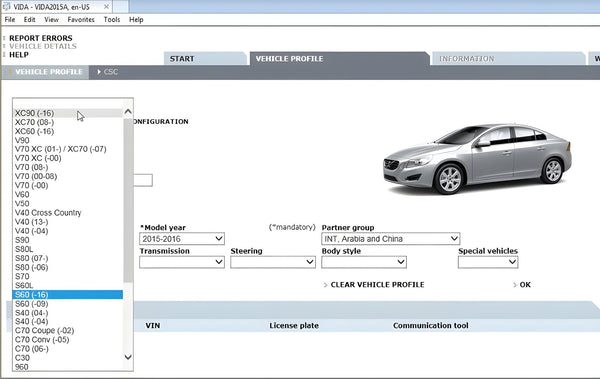The width and height of the screenshot is (600, 379).
Task: Select C70 Coupe (-02) model
Action: 68,330
